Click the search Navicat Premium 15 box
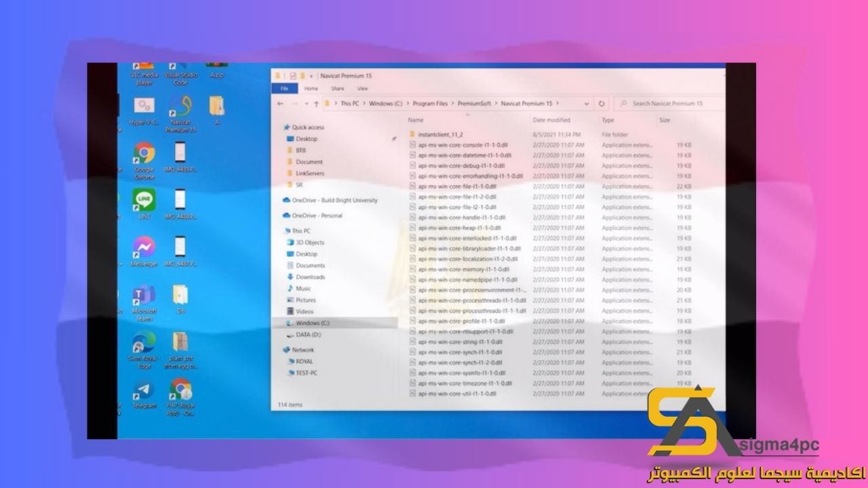 pos(668,104)
